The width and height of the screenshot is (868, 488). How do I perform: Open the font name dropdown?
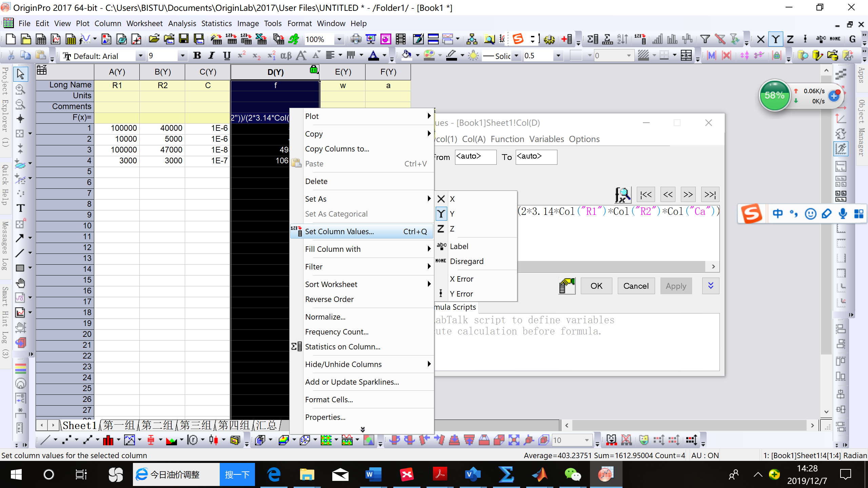tap(140, 56)
